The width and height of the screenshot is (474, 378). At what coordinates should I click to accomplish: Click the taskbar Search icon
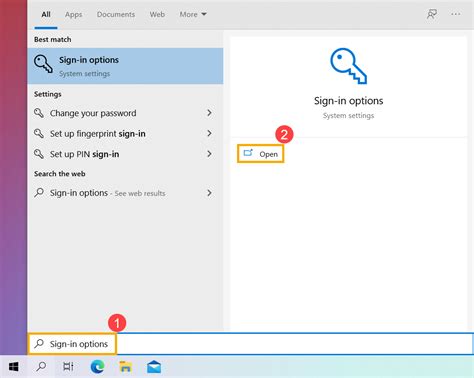(x=41, y=367)
